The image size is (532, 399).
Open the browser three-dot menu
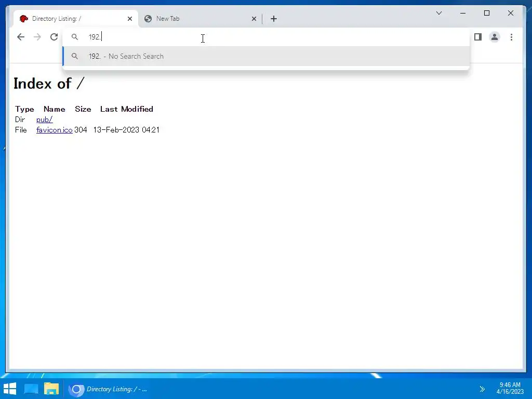(511, 37)
